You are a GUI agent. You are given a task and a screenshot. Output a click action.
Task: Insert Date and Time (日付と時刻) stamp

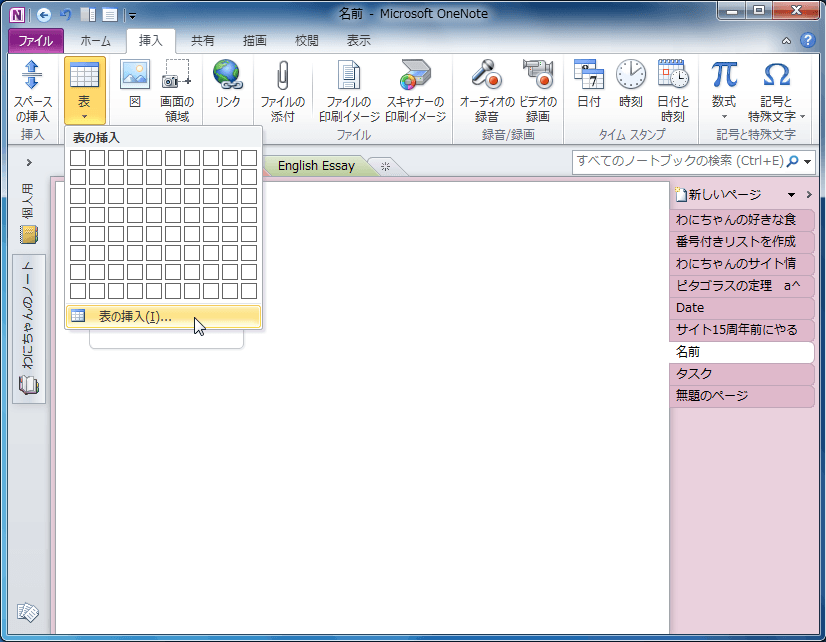pyautogui.click(x=673, y=91)
